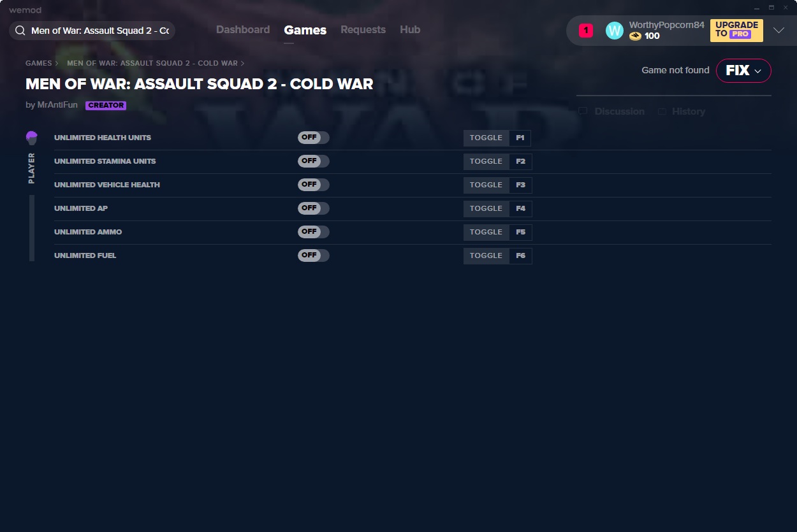Viewport: 797px width, 532px height.
Task: Enable Unlimited Stamina Units switch
Action: click(x=314, y=161)
